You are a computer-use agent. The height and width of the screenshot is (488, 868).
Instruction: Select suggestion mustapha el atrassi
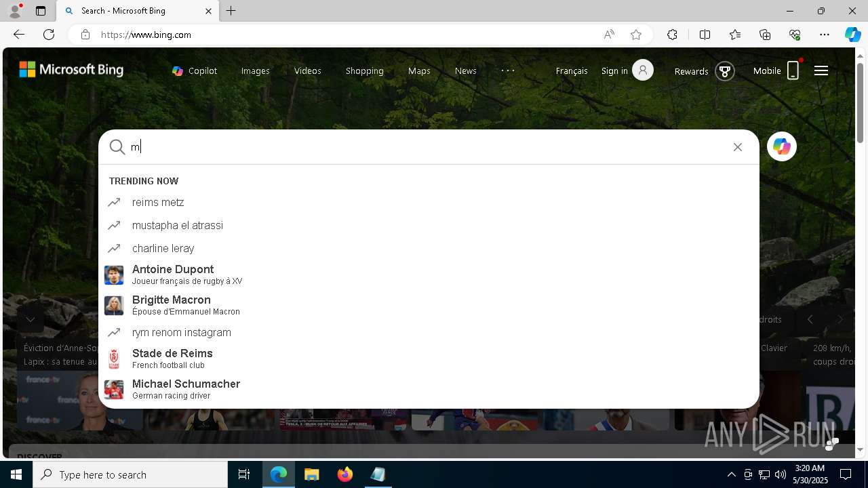pos(429,225)
